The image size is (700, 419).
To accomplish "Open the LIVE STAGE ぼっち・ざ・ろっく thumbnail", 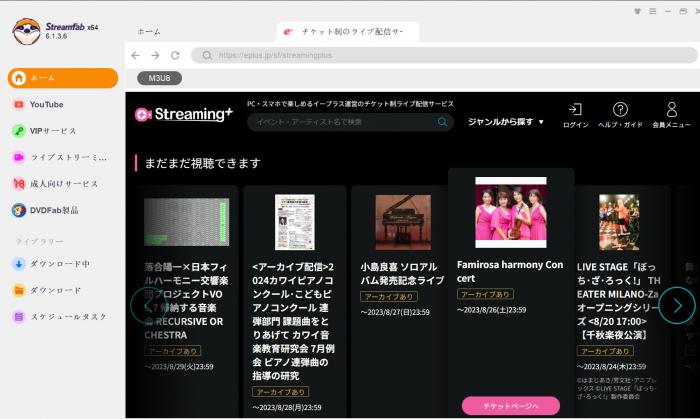I will [x=619, y=222].
